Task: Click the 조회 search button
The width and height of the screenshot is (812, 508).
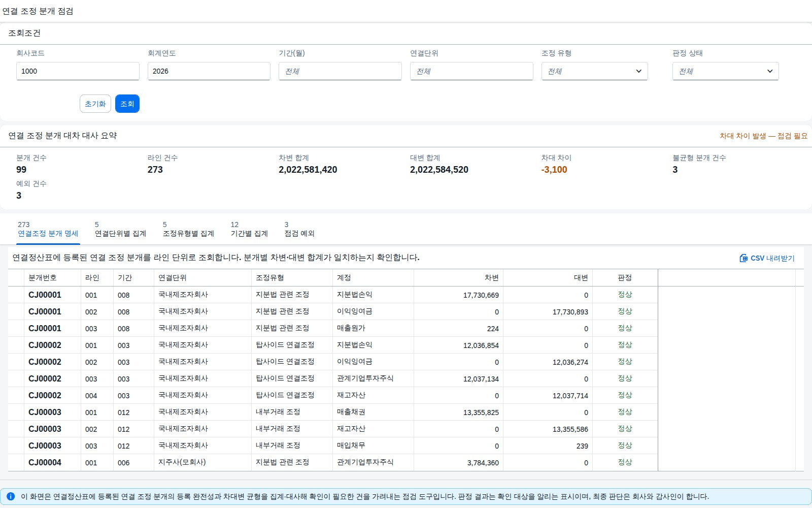Action: click(127, 104)
